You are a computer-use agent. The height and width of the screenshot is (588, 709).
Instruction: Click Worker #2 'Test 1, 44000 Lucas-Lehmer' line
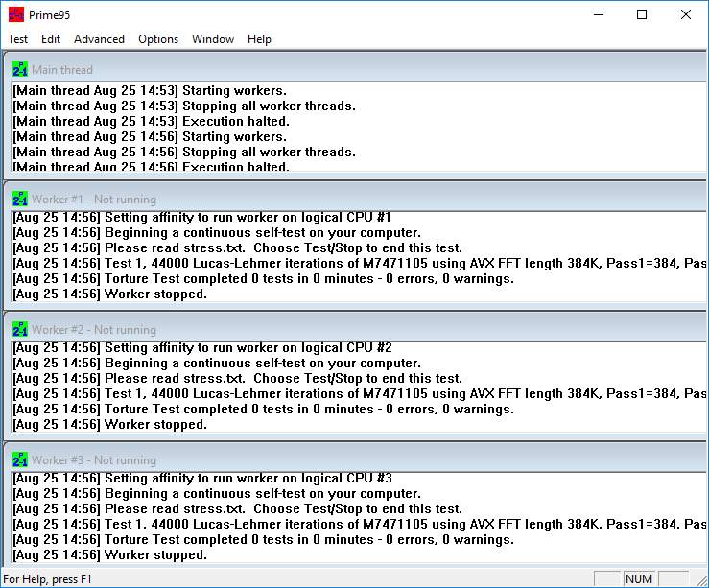[359, 393]
